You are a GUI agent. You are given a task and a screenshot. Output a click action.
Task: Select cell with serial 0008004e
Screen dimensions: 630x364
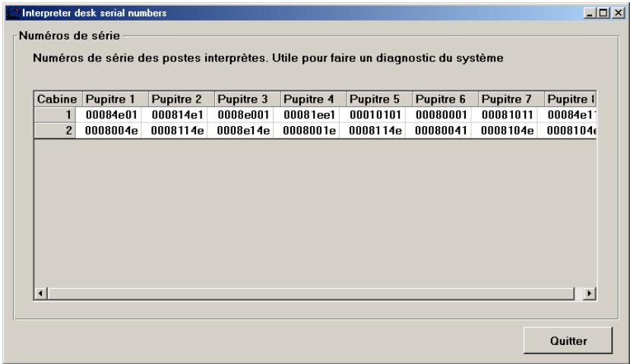tap(109, 131)
